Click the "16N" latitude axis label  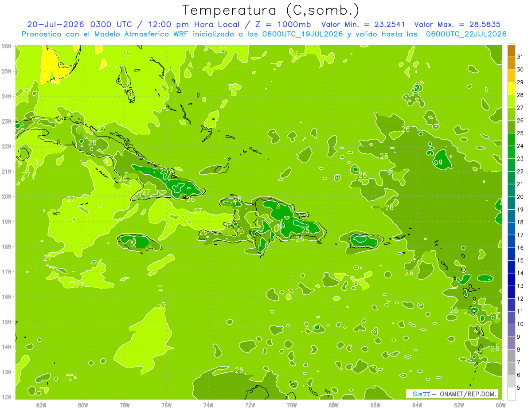point(6,297)
